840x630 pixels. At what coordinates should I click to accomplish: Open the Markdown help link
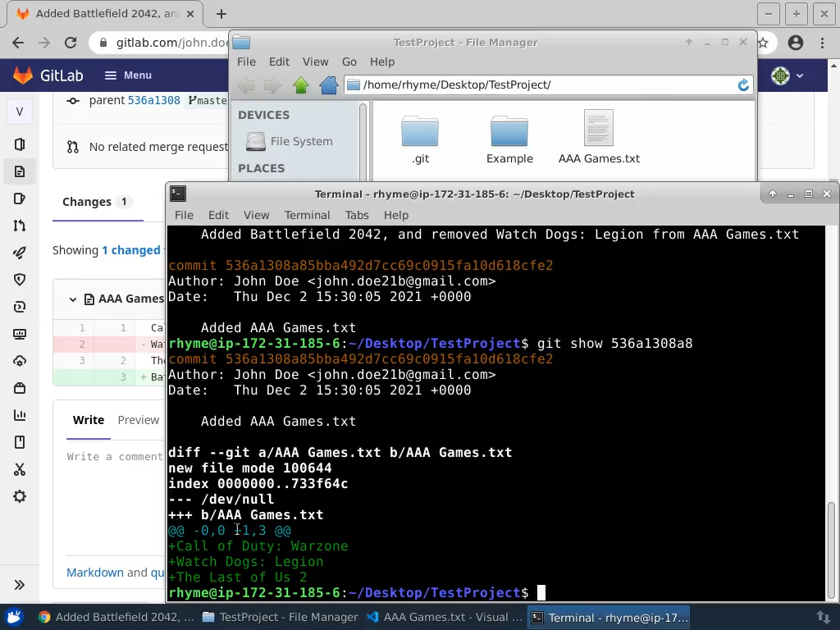coord(95,572)
